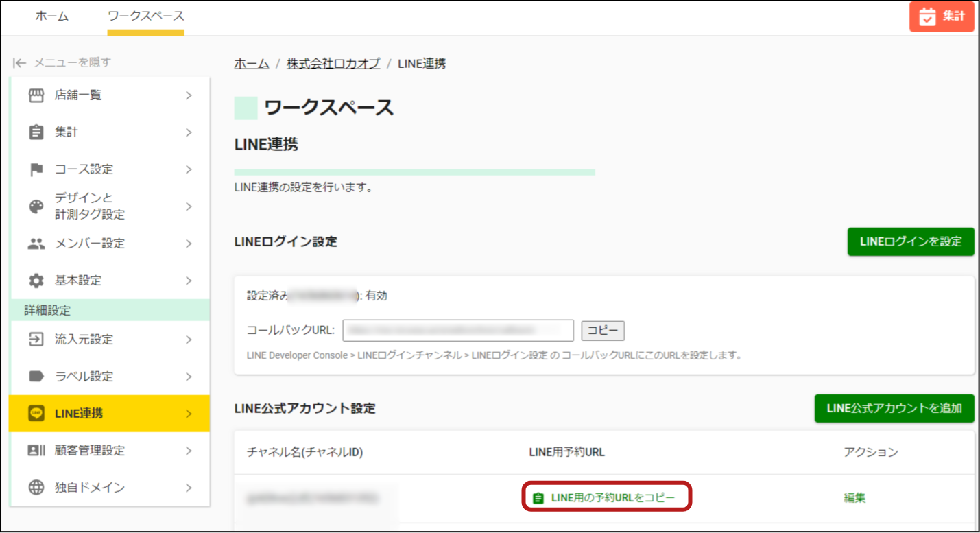The height and width of the screenshot is (533, 980).
Task: Open 基本設定 menu item
Action: (110, 281)
